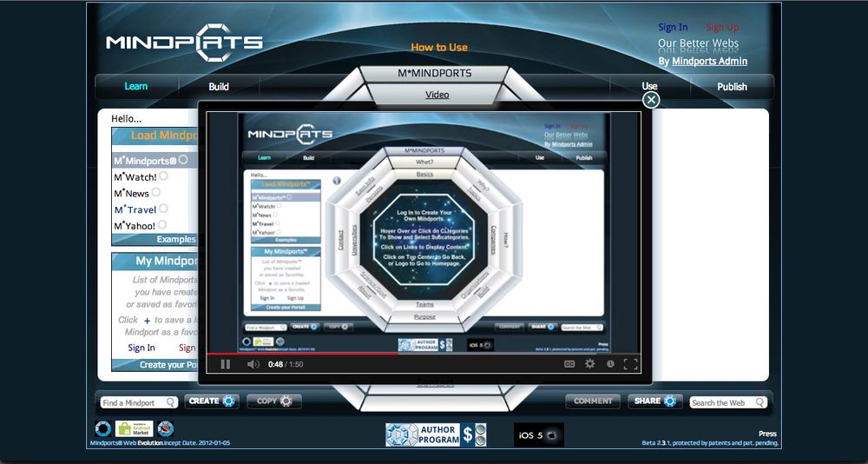
Task: Select the M*Watch! radio button
Action: (163, 176)
